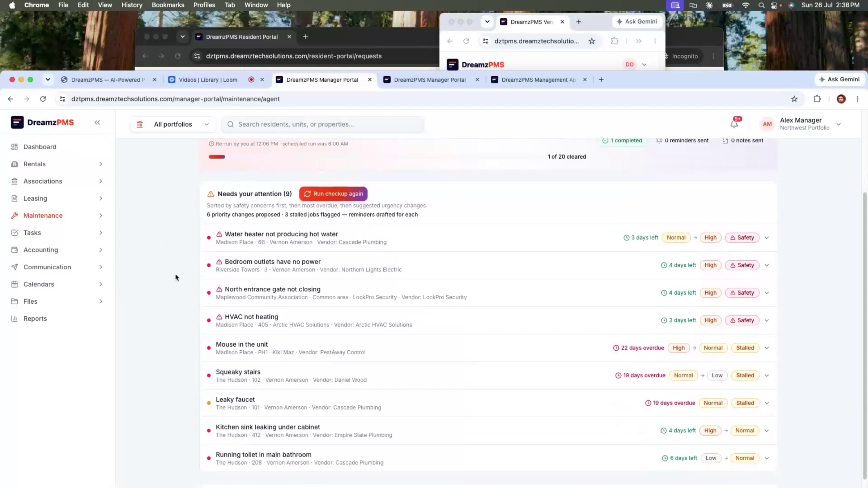Viewport: 868px width, 488px height.
Task: Click the Leasing document icon
Action: 14,198
